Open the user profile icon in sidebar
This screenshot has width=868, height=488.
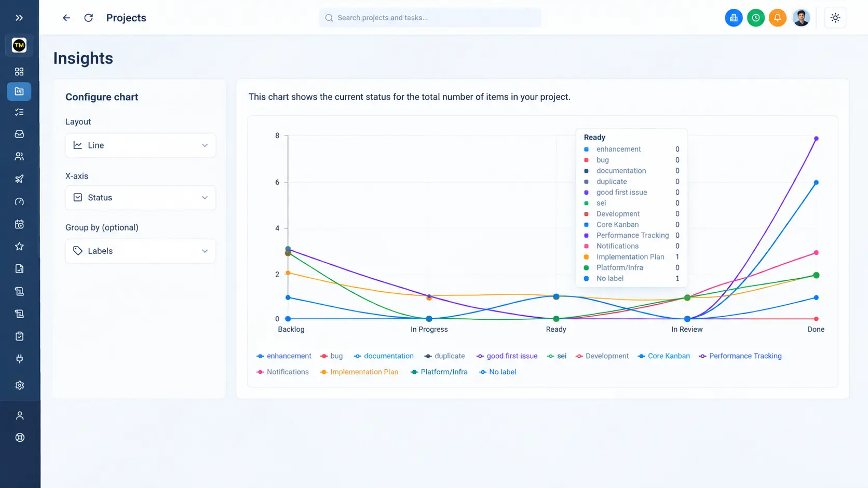(x=19, y=415)
